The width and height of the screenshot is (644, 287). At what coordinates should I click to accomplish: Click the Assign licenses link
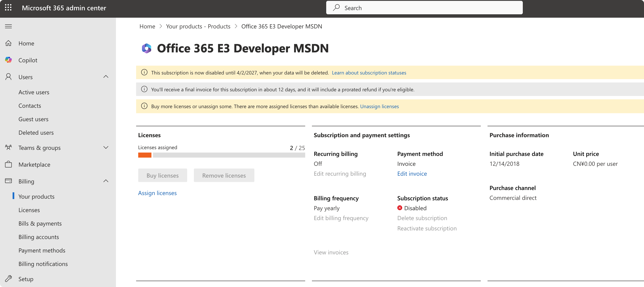[157, 193]
